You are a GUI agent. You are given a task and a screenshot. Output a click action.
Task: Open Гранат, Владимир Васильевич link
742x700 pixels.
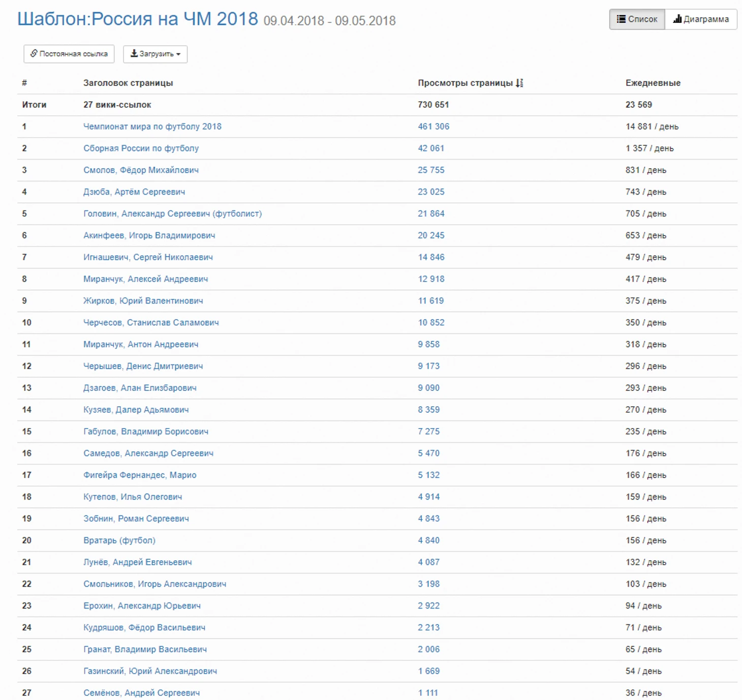pos(145,649)
